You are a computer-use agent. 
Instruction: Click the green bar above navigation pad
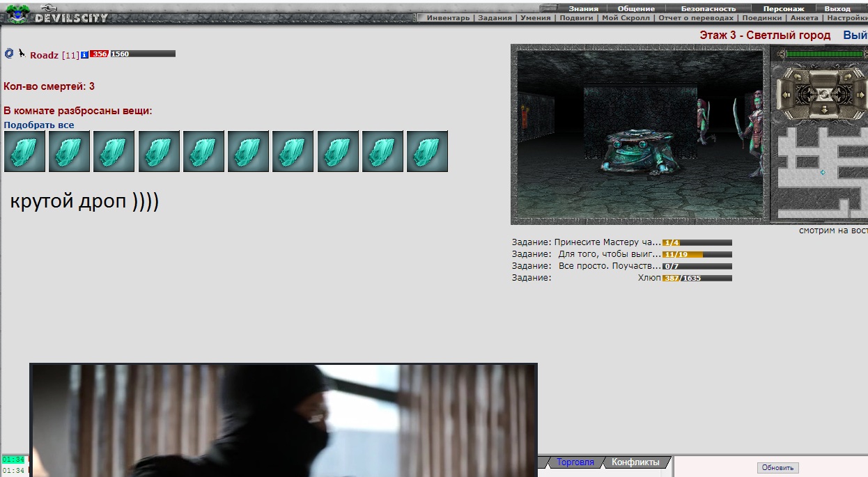click(x=825, y=54)
